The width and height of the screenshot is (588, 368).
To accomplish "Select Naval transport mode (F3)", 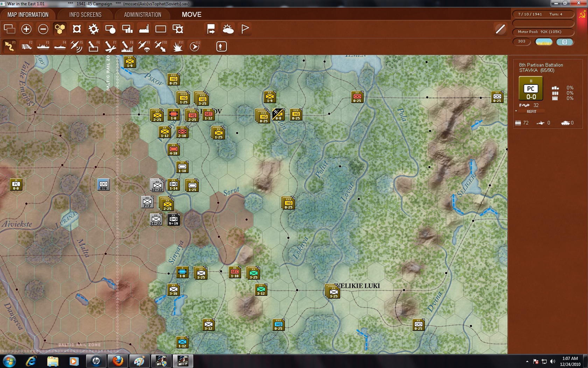I will [x=43, y=46].
